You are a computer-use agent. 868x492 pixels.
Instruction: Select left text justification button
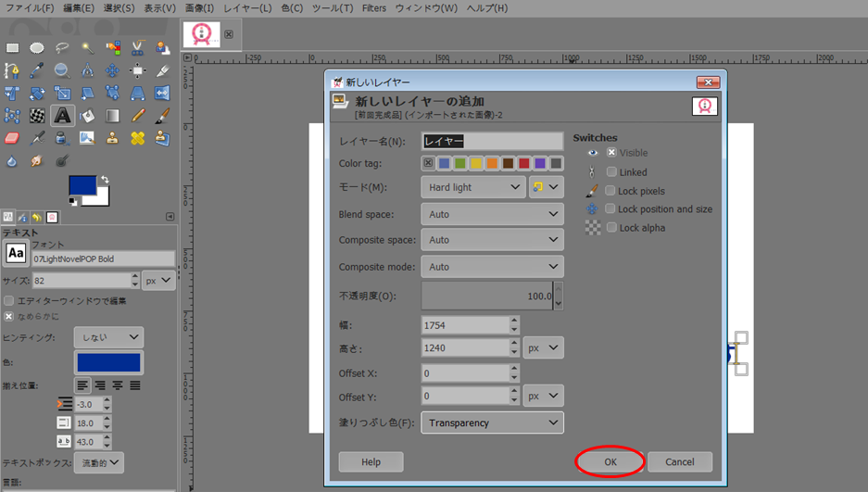click(x=82, y=385)
